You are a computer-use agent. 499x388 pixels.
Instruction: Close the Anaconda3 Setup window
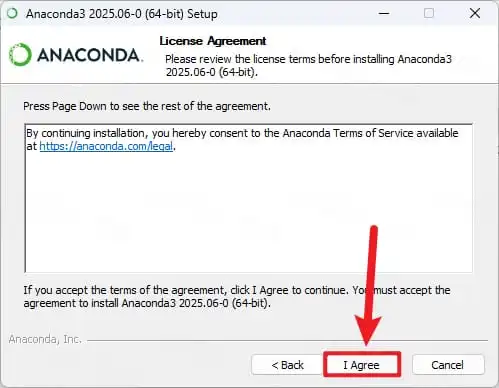tap(475, 13)
